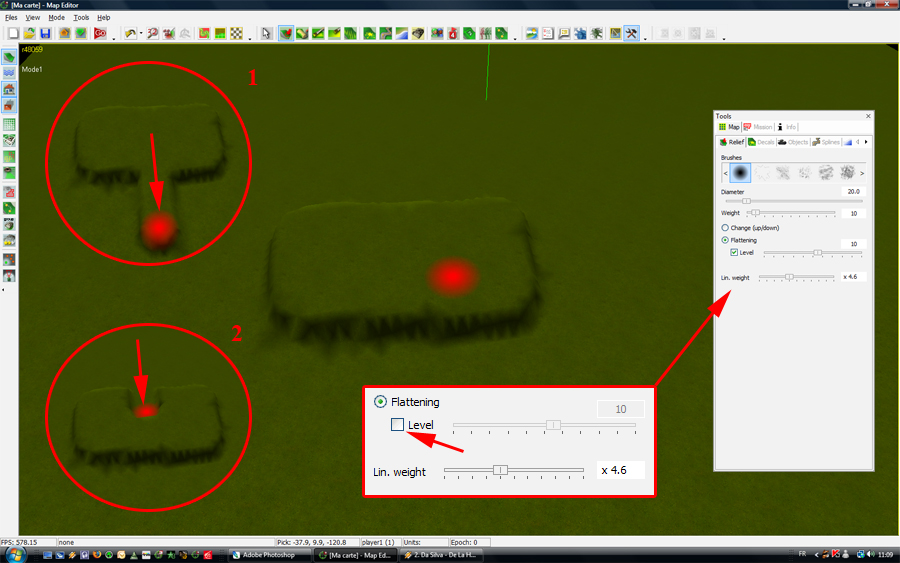The image size is (900, 563).
Task: Click the winding road toolbar icon
Action: click(x=386, y=33)
